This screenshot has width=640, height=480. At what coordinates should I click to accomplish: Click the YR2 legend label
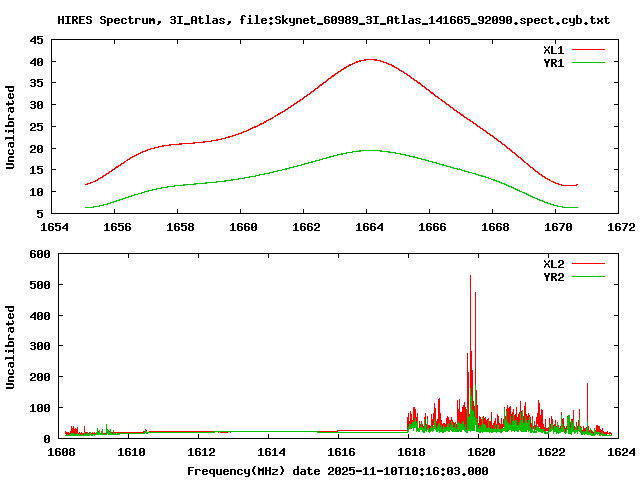click(554, 277)
